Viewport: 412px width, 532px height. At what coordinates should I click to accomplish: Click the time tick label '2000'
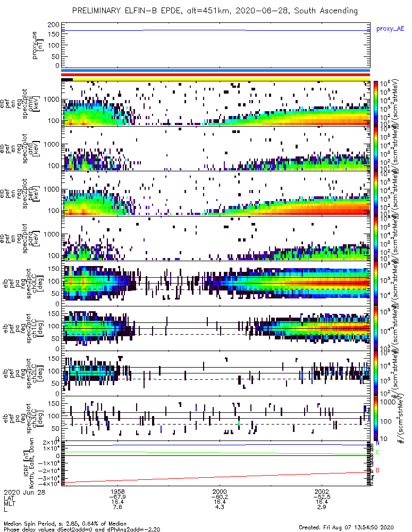[x=220, y=492]
